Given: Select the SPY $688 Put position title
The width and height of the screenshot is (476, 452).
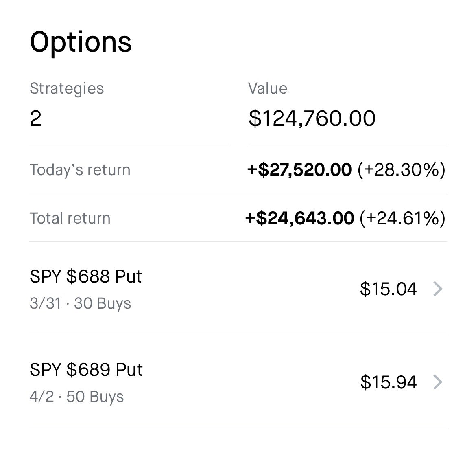Looking at the screenshot, I should point(86,276).
